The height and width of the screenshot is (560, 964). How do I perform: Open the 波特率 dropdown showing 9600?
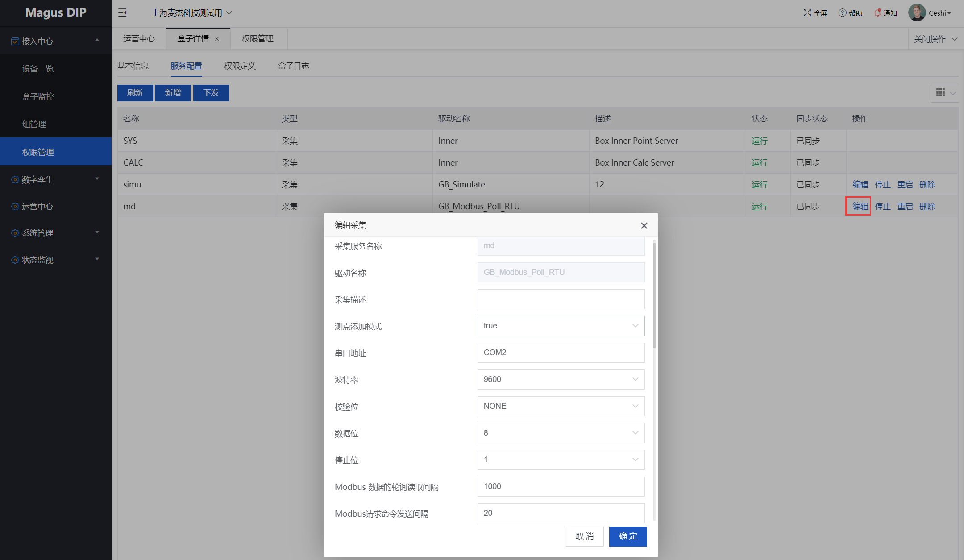click(561, 379)
